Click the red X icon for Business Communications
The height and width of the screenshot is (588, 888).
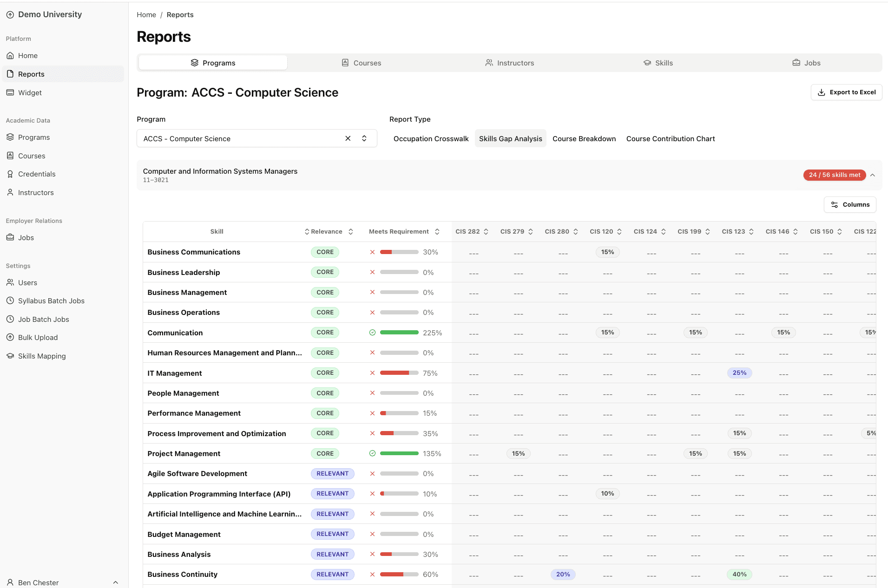point(372,252)
